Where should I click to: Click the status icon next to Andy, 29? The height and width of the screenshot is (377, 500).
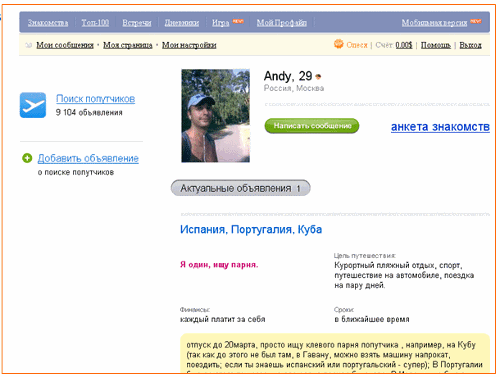click(x=318, y=77)
